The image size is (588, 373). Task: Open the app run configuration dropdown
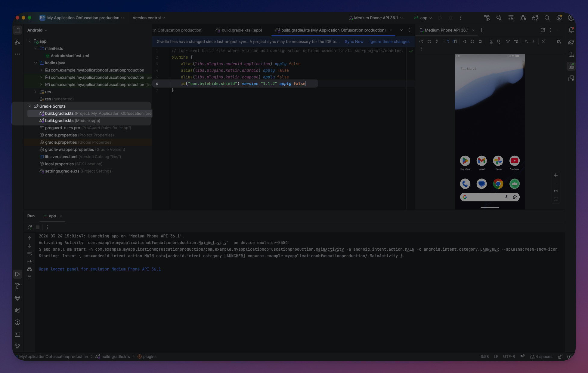[422, 18]
